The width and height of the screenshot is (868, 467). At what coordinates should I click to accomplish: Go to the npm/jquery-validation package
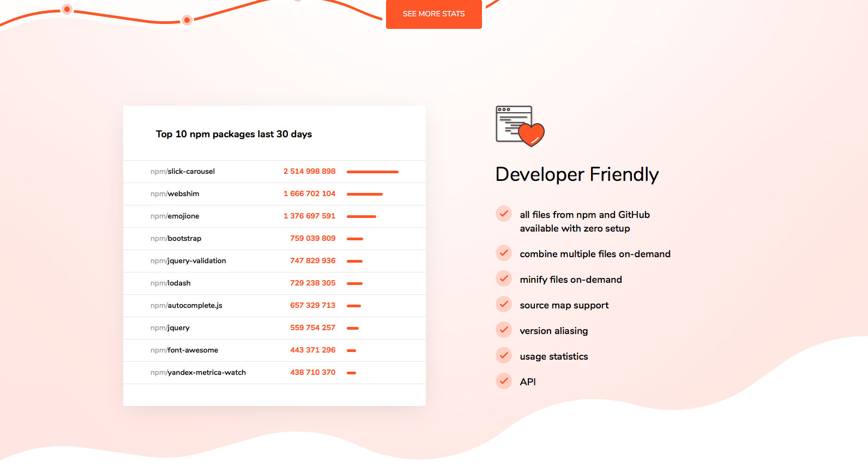tap(188, 261)
